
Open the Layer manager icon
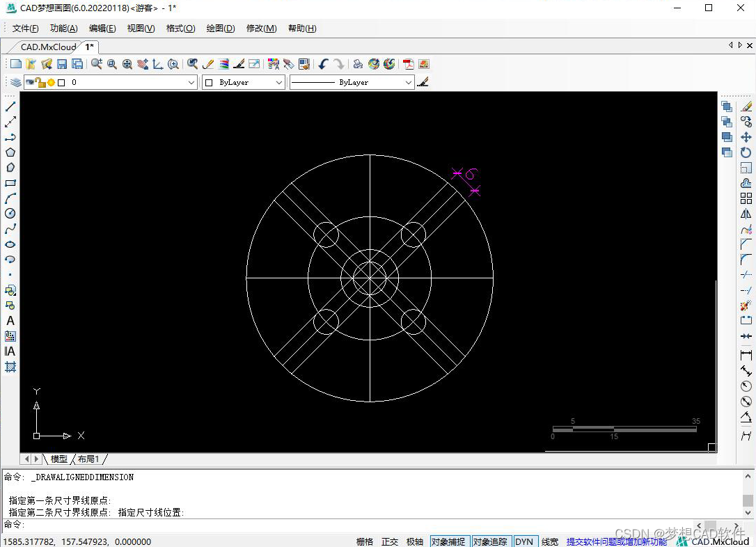click(16, 82)
